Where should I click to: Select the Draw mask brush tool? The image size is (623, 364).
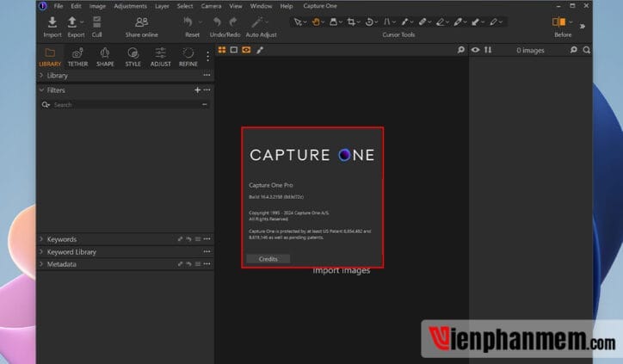coord(423,22)
